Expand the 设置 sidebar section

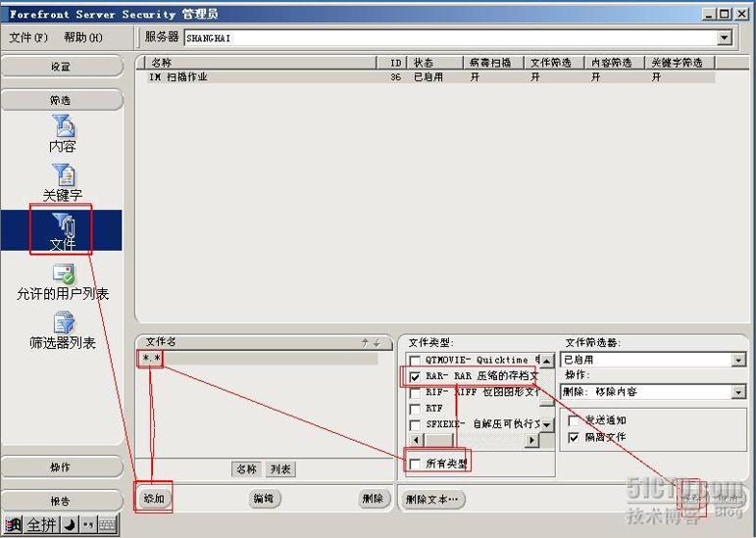point(62,67)
